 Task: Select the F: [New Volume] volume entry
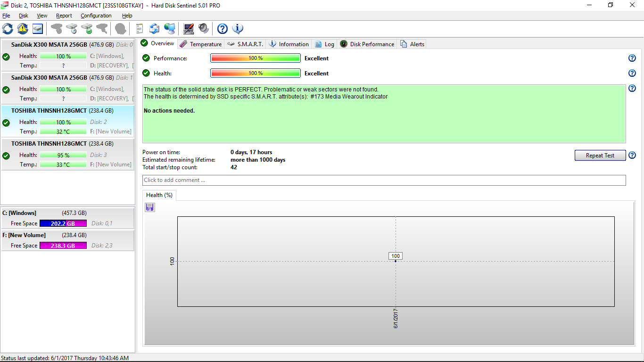[67, 240]
